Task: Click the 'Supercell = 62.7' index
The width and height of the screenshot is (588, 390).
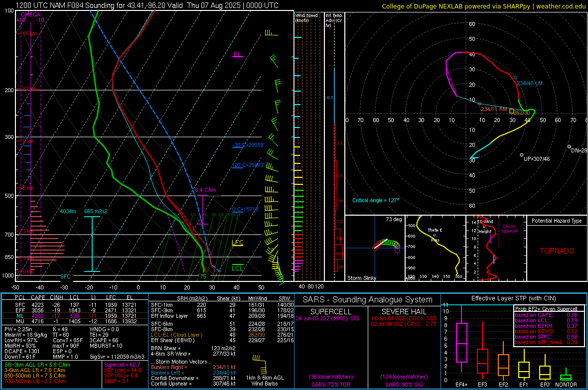Action: [x=122, y=365]
